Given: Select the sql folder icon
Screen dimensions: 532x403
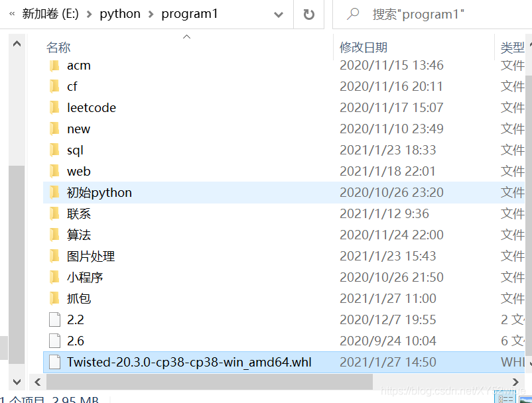Looking at the screenshot, I should pyautogui.click(x=54, y=150).
